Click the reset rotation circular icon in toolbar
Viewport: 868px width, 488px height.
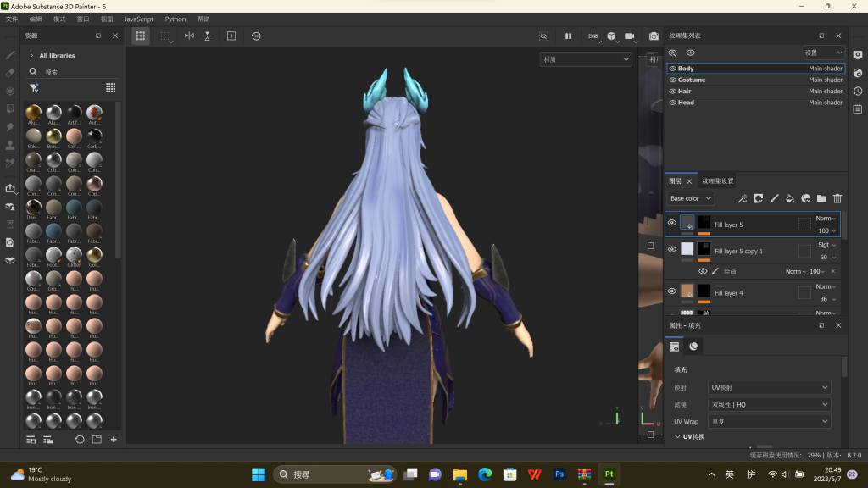click(256, 36)
